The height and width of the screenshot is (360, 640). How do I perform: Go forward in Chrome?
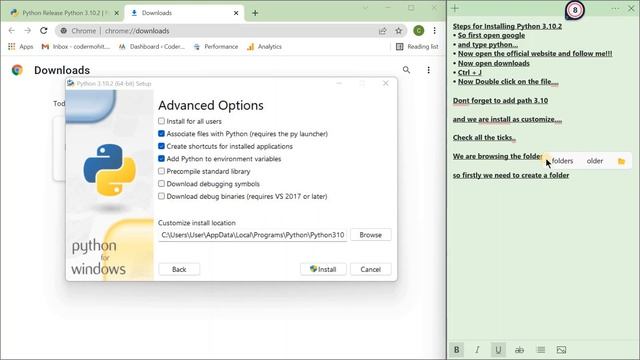coord(27,31)
